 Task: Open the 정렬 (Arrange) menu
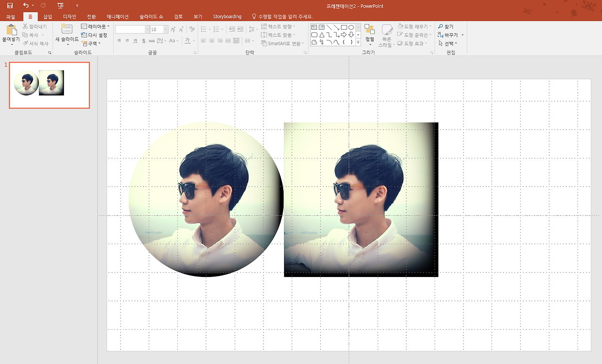370,34
